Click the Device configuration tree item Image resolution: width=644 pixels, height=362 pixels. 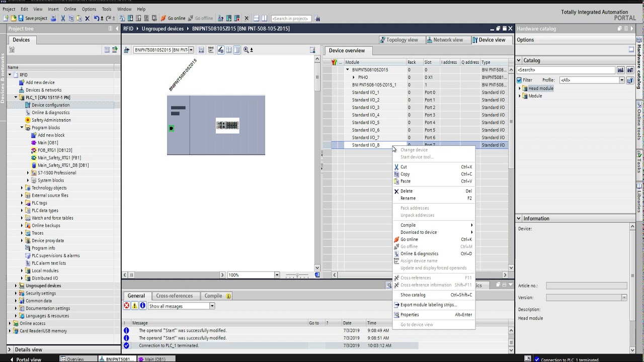[x=50, y=105]
